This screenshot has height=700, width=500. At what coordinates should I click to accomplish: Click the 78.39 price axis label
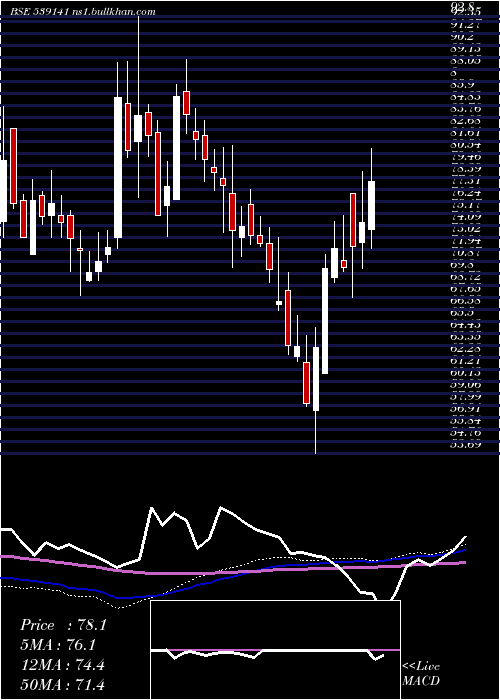tap(465, 169)
